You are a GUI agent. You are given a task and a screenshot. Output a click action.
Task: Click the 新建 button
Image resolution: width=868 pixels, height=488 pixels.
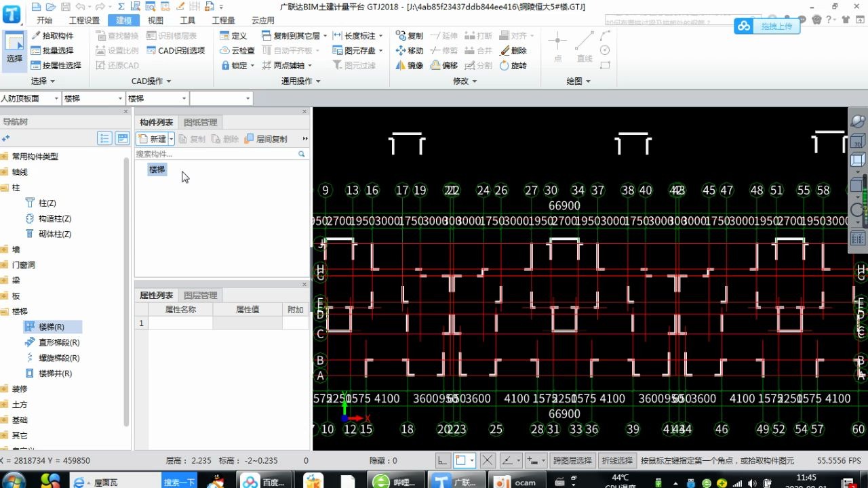pos(153,139)
